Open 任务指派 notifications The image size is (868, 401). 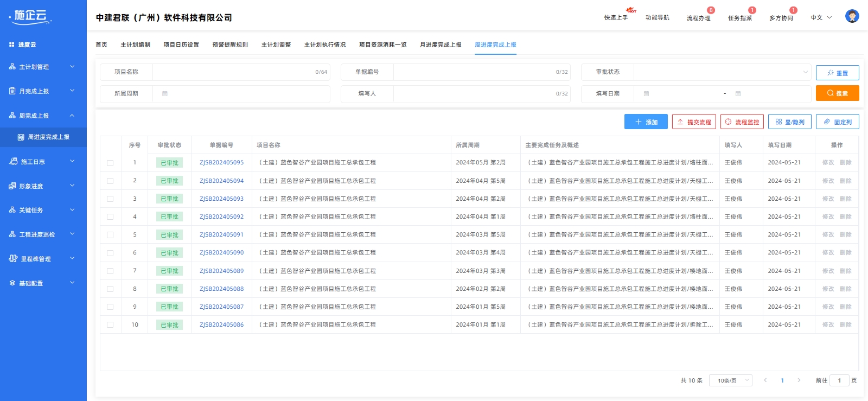tap(740, 17)
